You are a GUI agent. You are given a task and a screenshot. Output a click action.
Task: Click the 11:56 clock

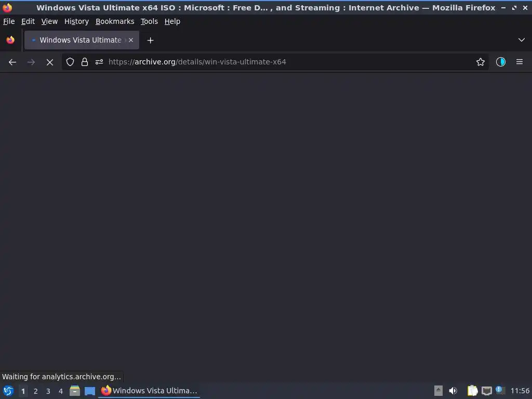point(520,391)
